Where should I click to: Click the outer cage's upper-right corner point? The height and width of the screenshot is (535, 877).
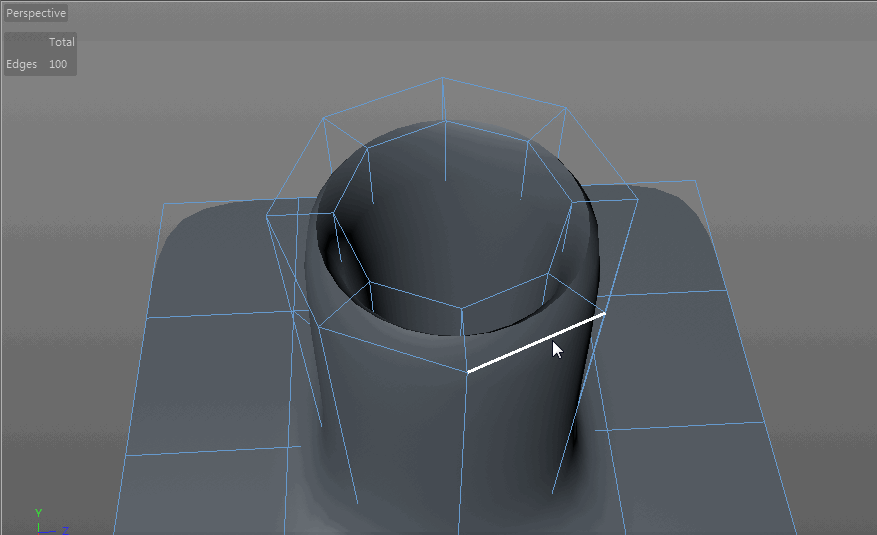point(565,108)
